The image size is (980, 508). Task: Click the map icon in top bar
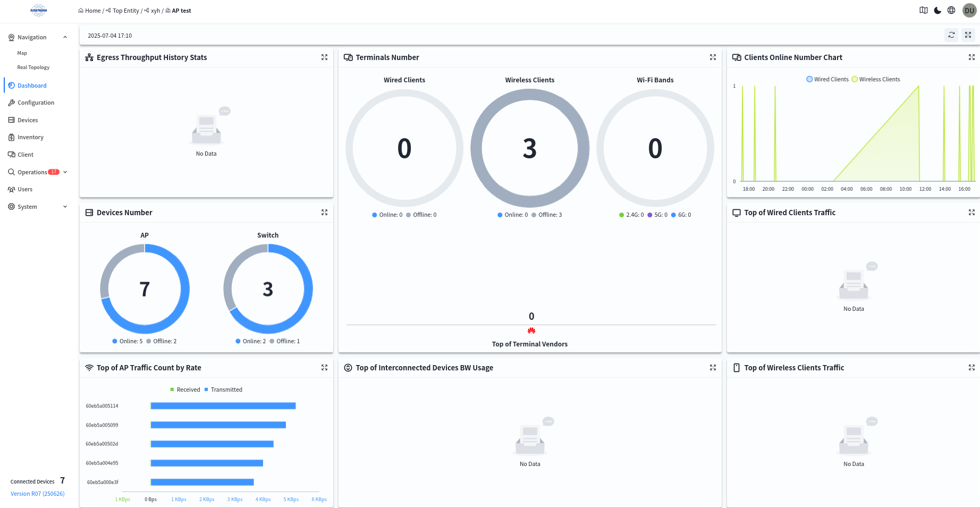pos(924,11)
